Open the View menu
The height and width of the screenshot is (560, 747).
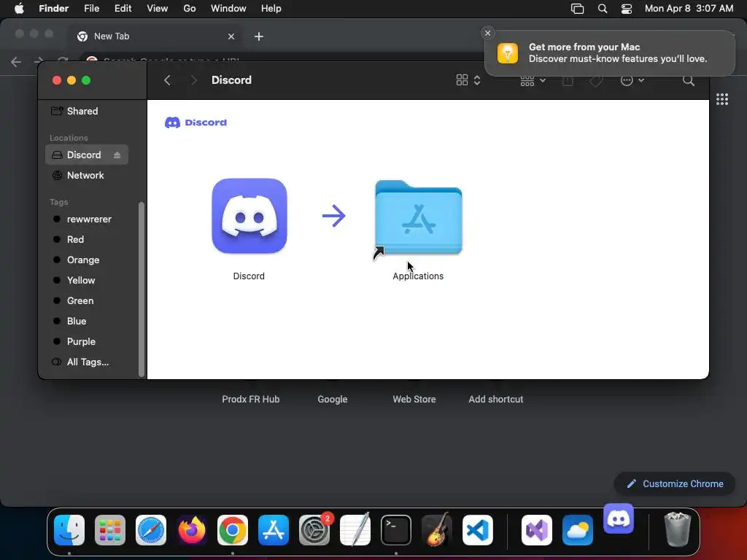[x=158, y=9]
